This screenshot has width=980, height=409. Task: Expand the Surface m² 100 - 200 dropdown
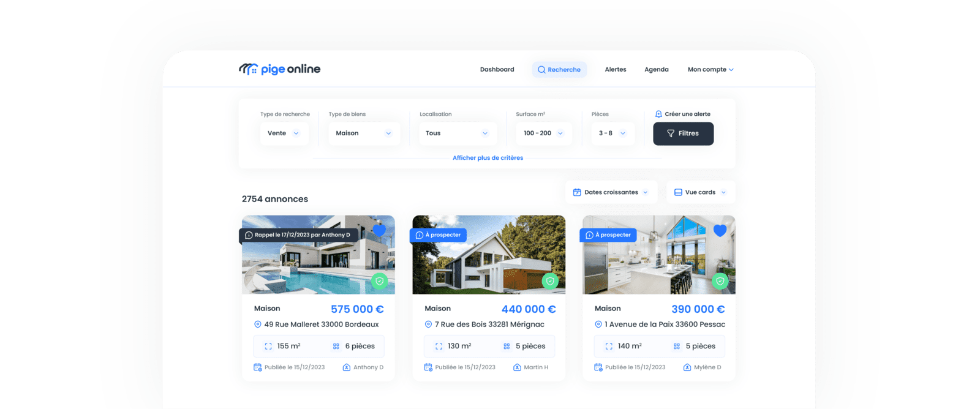[x=543, y=133]
